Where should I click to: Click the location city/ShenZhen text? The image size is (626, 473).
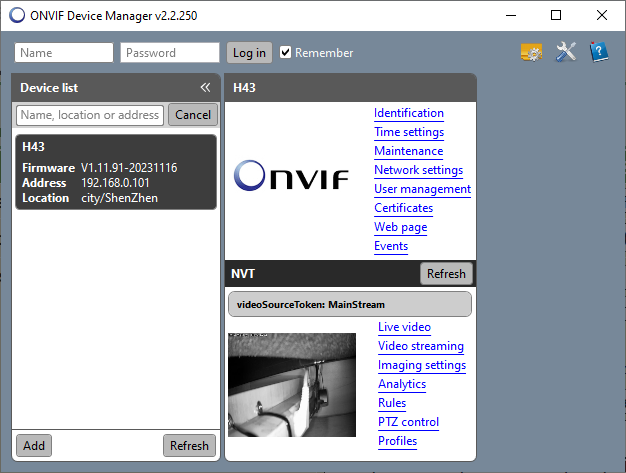(119, 198)
